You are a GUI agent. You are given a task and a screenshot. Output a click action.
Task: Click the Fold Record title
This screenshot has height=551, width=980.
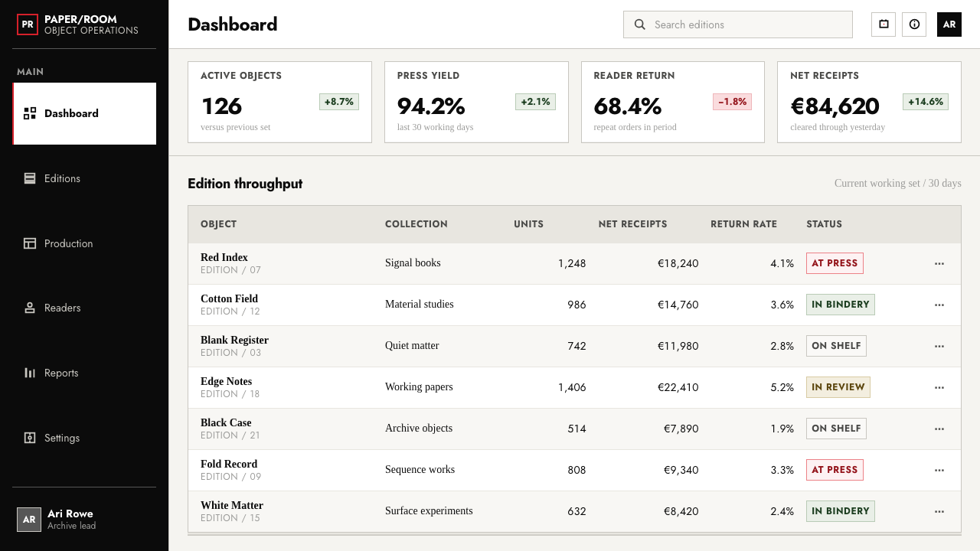point(229,465)
